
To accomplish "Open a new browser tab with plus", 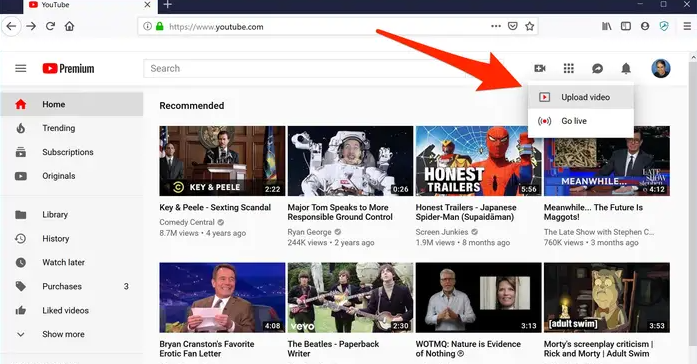I will pyautogui.click(x=168, y=4).
